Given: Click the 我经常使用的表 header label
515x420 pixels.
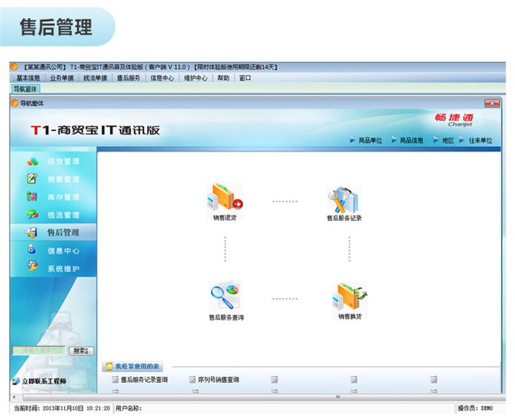Looking at the screenshot, I should (137, 366).
